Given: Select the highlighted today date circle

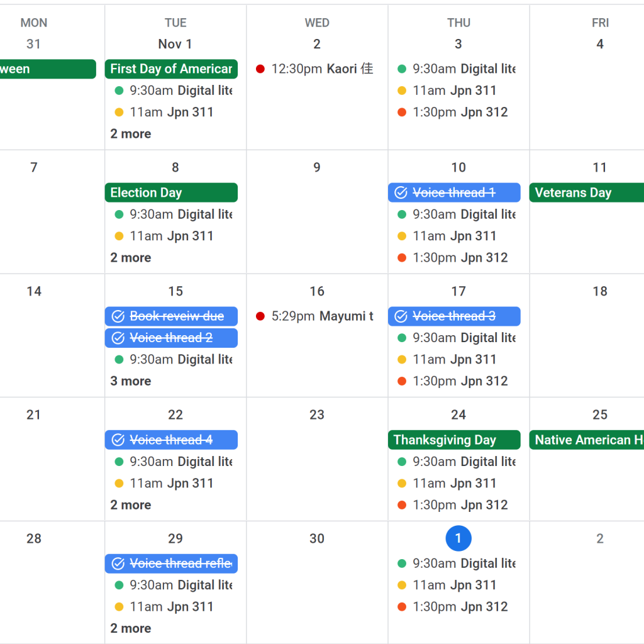Looking at the screenshot, I should tap(458, 538).
